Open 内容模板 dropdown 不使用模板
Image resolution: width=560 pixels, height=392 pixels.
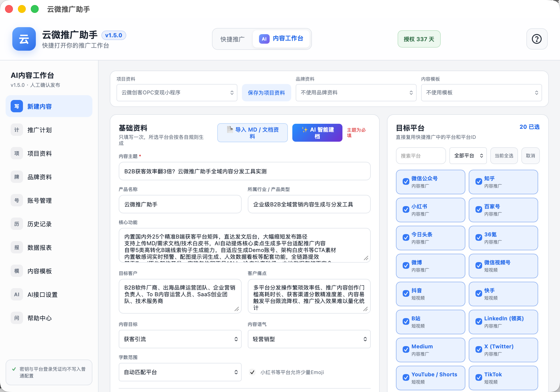coord(481,93)
